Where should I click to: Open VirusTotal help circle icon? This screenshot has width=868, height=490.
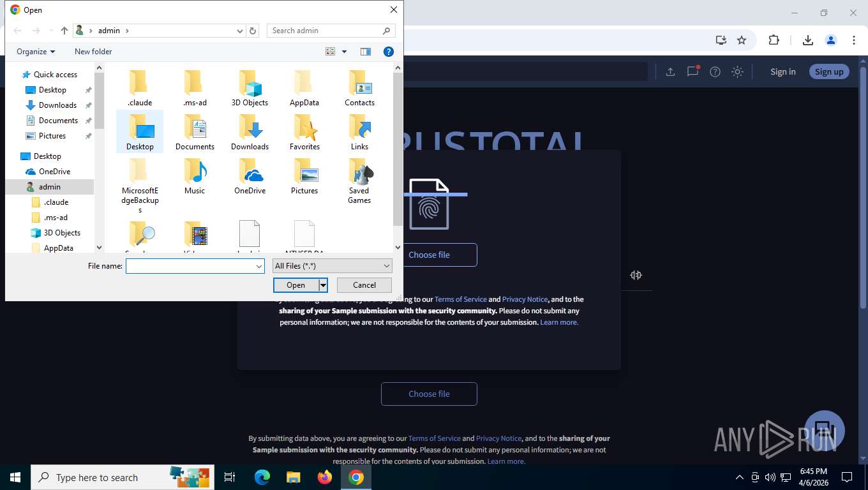(x=715, y=71)
